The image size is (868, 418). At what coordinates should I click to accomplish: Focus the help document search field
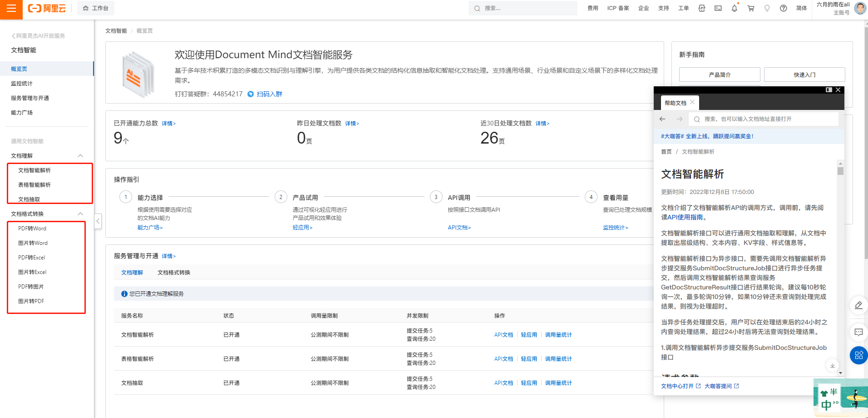click(x=764, y=119)
